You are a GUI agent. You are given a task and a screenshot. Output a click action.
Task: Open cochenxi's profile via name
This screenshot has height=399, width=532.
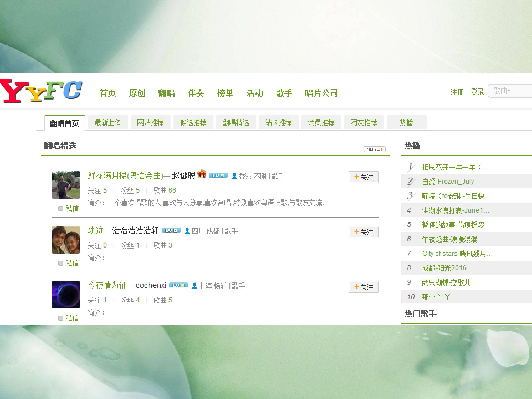click(151, 285)
